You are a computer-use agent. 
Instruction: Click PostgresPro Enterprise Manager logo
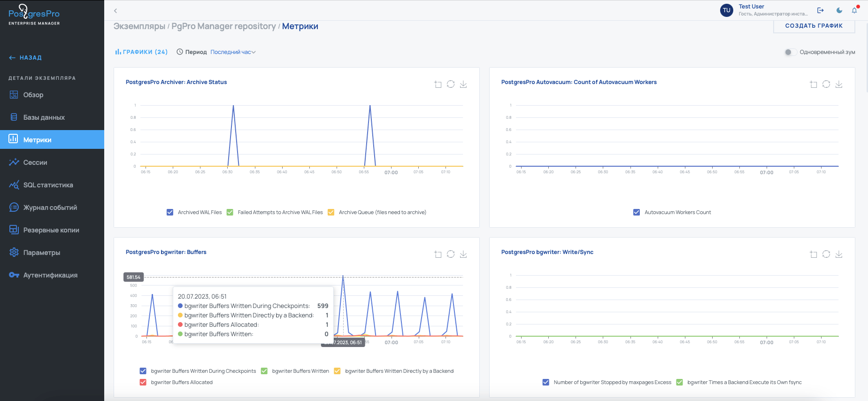(x=34, y=15)
